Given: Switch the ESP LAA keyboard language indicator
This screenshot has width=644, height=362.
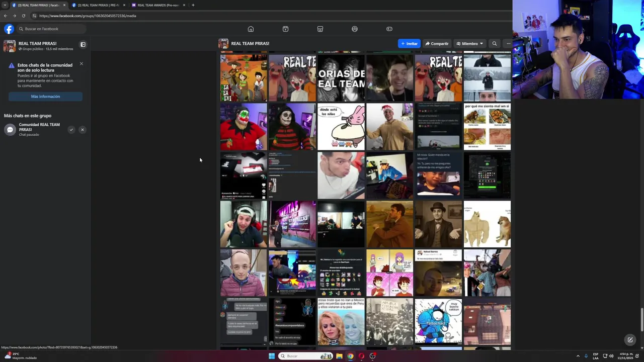Looking at the screenshot, I should coord(596,356).
